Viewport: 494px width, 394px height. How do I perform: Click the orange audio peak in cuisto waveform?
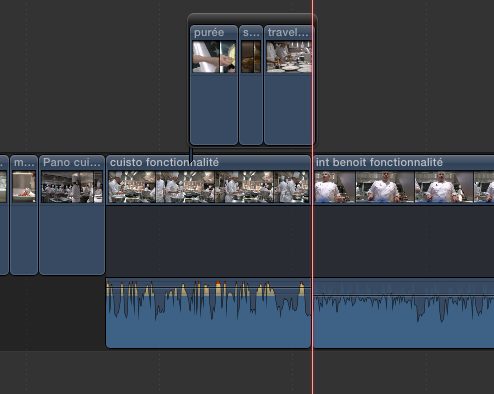[x=218, y=283]
